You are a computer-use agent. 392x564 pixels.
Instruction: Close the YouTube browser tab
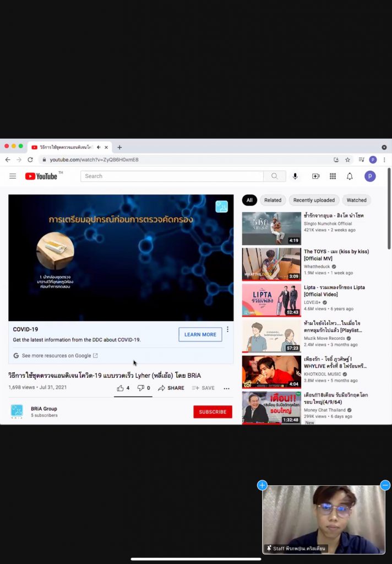[106, 147]
